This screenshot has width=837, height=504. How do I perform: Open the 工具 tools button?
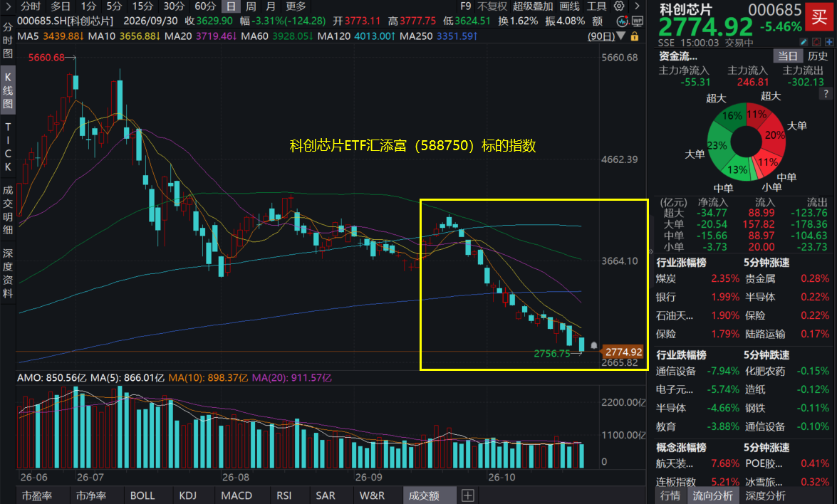coord(597,6)
